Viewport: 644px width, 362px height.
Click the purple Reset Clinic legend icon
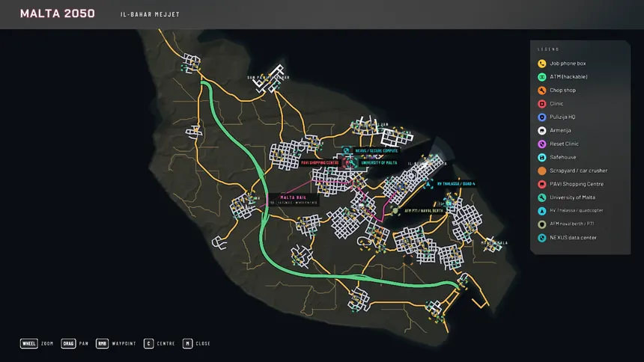(x=541, y=144)
